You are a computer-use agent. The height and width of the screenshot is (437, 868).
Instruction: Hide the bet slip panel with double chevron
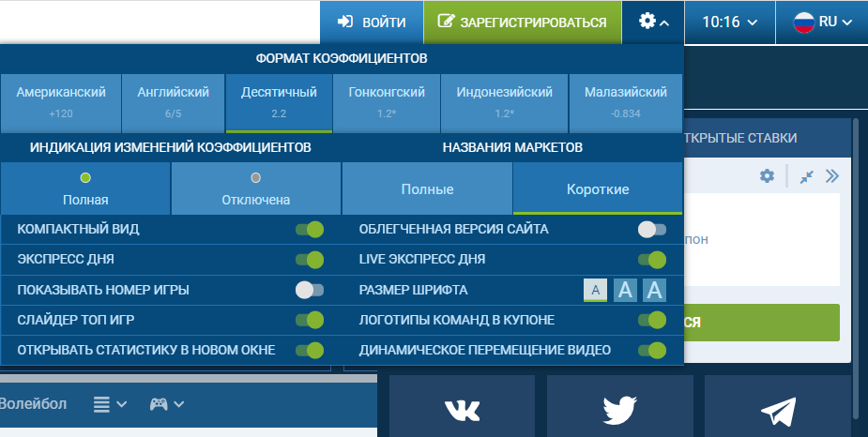[x=831, y=176]
